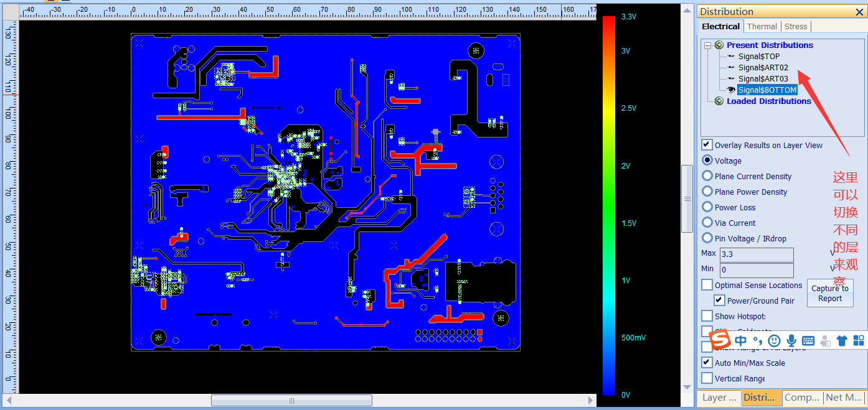Toggle the eye icon of Signal$BOTTOM

click(731, 90)
